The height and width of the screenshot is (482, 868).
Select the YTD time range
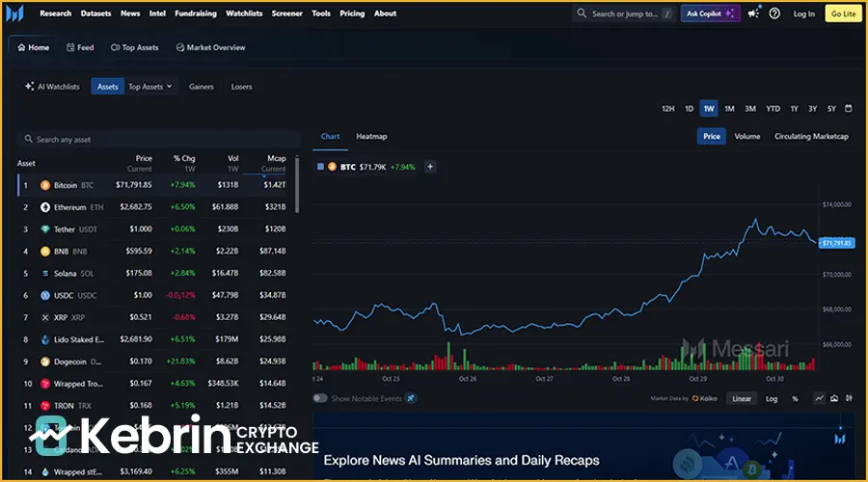(773, 109)
